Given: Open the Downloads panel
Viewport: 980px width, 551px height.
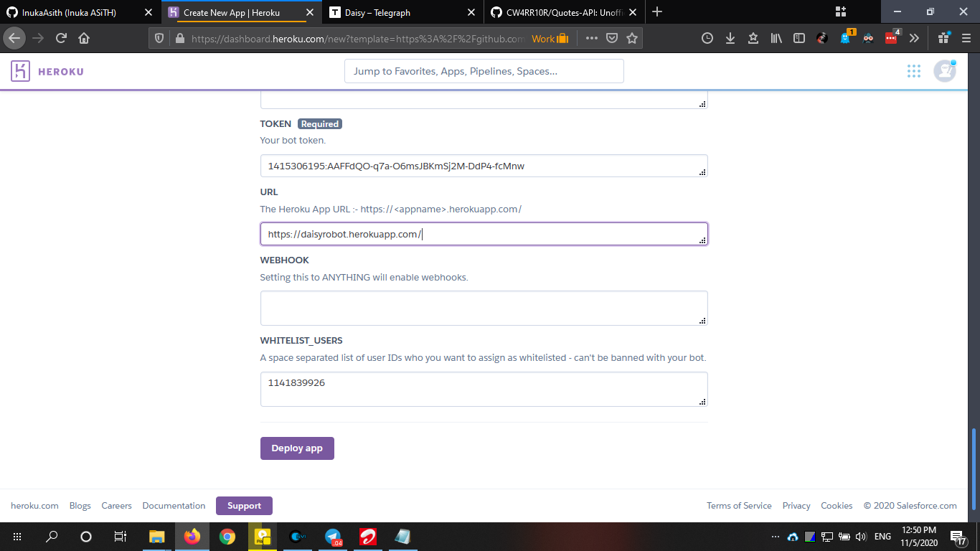Looking at the screenshot, I should pos(730,39).
